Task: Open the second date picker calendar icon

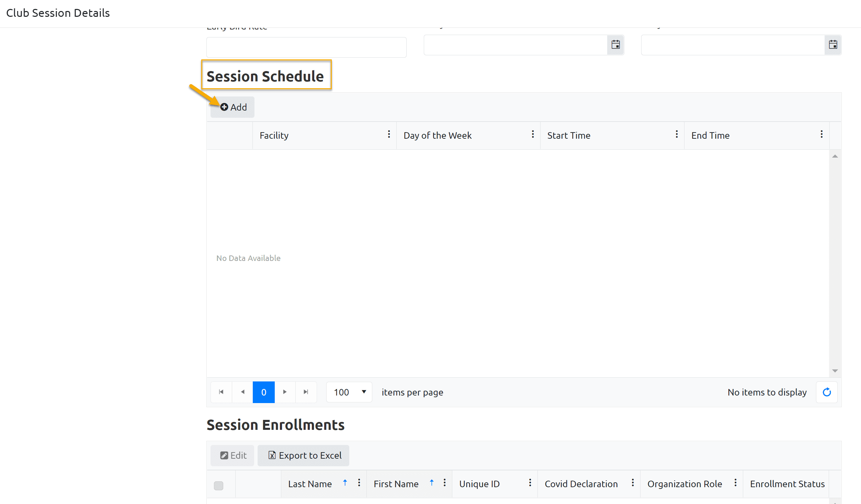Action: click(833, 45)
